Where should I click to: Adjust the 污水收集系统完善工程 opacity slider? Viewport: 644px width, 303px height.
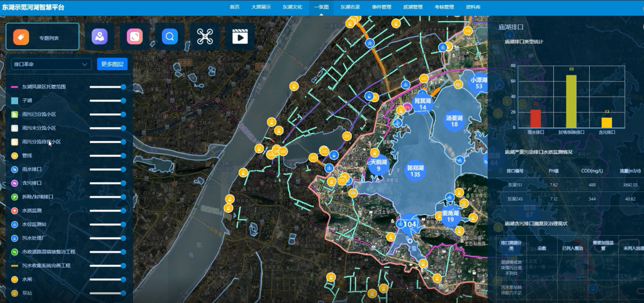pyautogui.click(x=108, y=266)
